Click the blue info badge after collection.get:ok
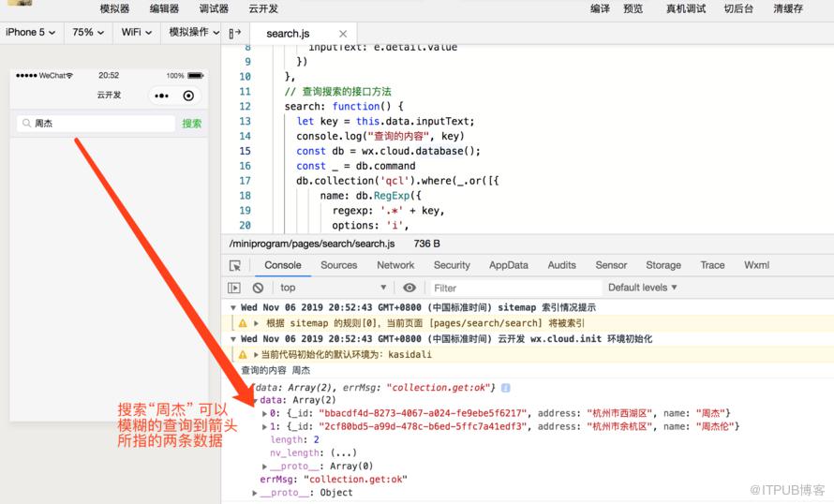The image size is (834, 504). [x=506, y=388]
